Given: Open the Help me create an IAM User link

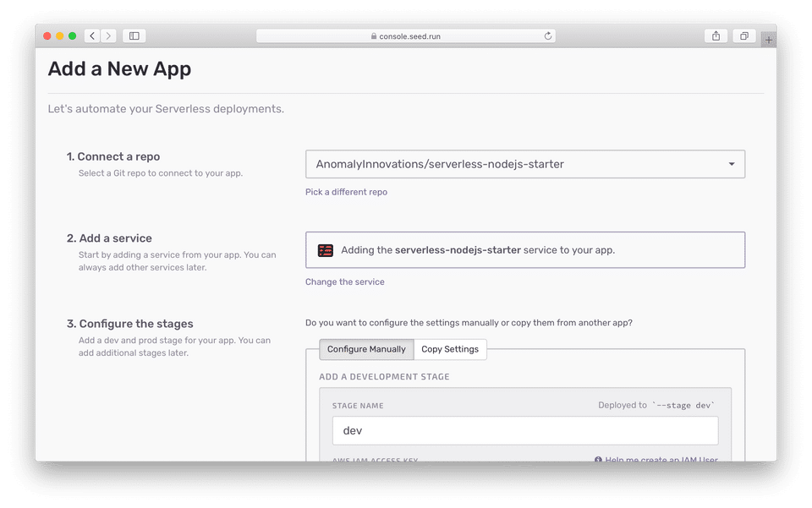Looking at the screenshot, I should pyautogui.click(x=656, y=459).
